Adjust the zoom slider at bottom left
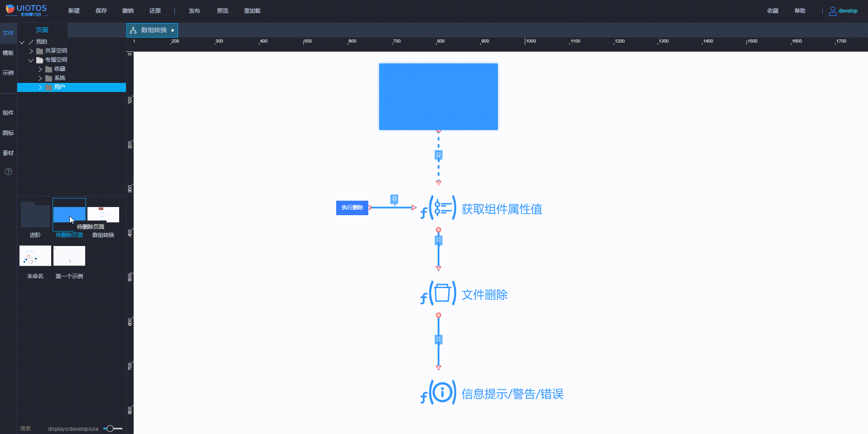The image size is (868, 434). (x=110, y=428)
